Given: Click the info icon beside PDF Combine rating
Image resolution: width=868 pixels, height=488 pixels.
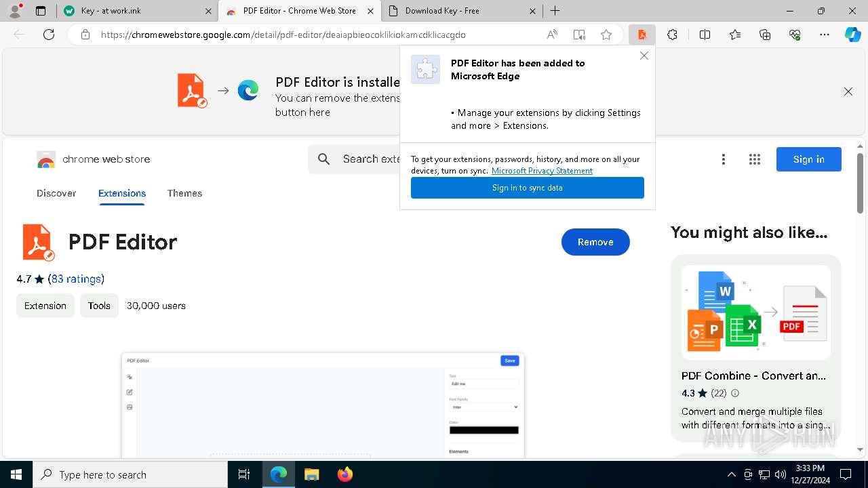Looking at the screenshot, I should (x=735, y=393).
